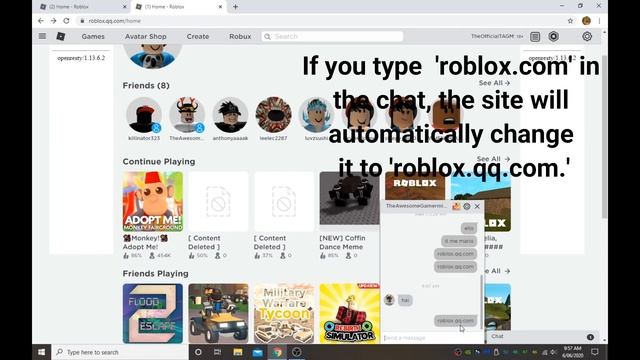Open Task View on the taskbar
This screenshot has width=640, height=360.
pos(218,352)
